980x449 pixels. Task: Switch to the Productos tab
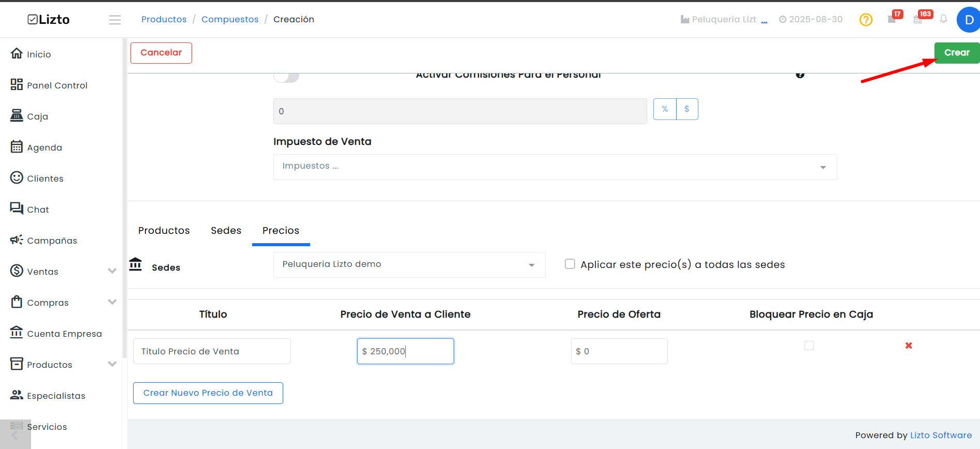[164, 231]
